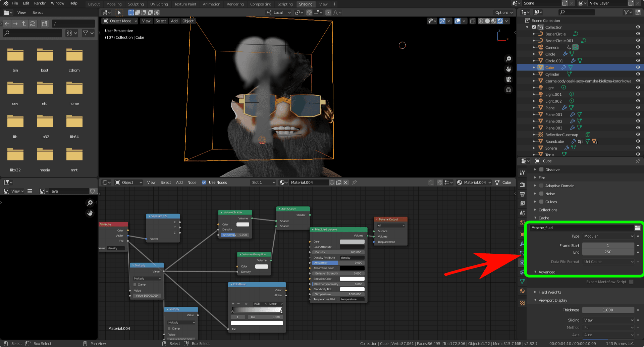Open the Options button in viewport header
This screenshot has height=347, width=644.
pos(504,13)
